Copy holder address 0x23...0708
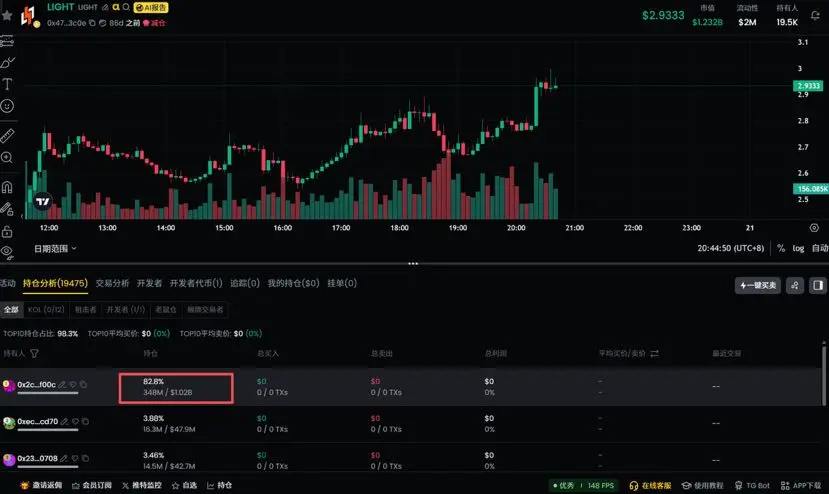Image resolution: width=829 pixels, height=494 pixels. pyautogui.click(x=85, y=459)
